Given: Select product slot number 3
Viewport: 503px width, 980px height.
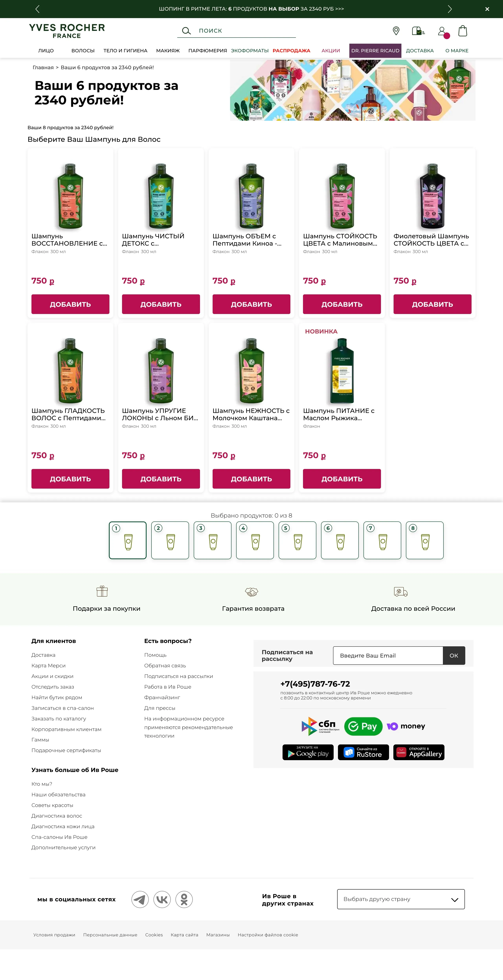Looking at the screenshot, I should [213, 540].
